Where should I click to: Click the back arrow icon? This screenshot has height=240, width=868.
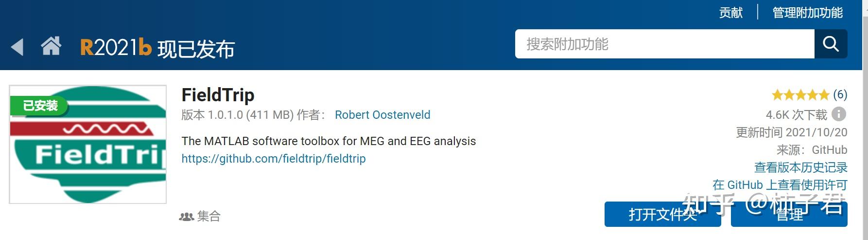coord(17,47)
